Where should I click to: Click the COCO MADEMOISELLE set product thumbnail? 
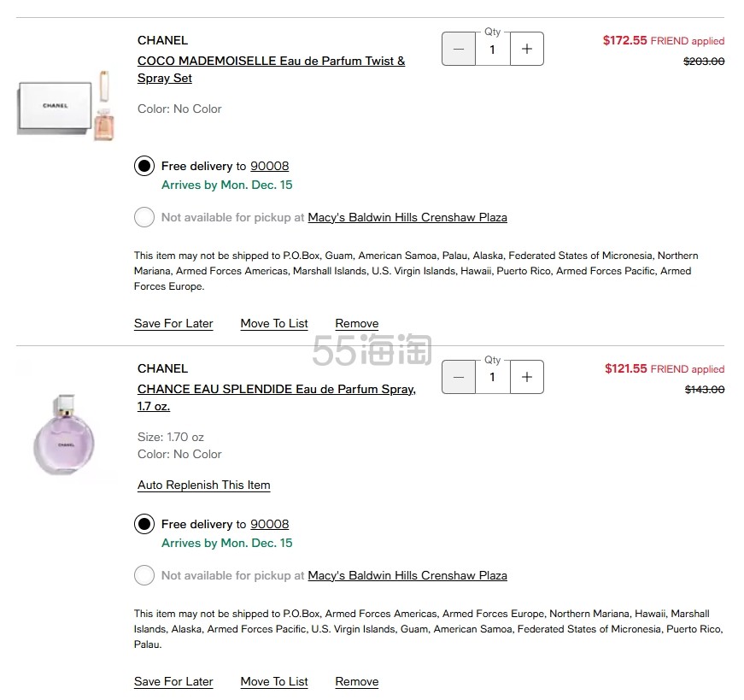[66, 106]
